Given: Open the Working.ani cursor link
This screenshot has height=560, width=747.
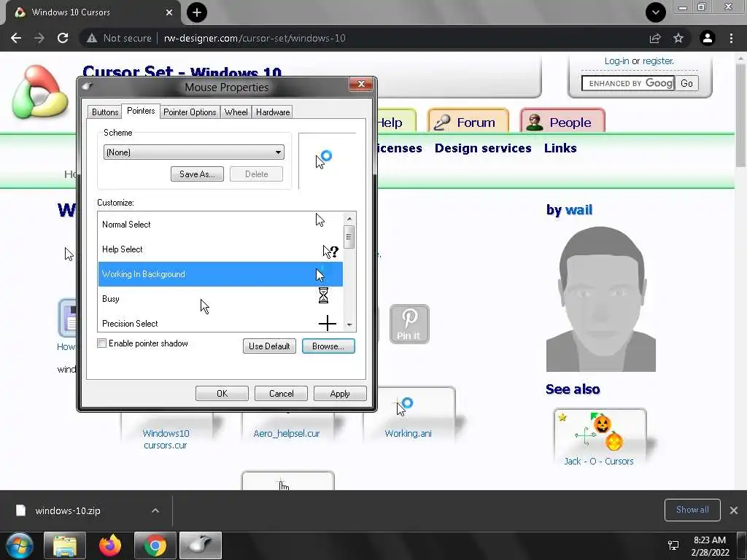Looking at the screenshot, I should coord(408,433).
